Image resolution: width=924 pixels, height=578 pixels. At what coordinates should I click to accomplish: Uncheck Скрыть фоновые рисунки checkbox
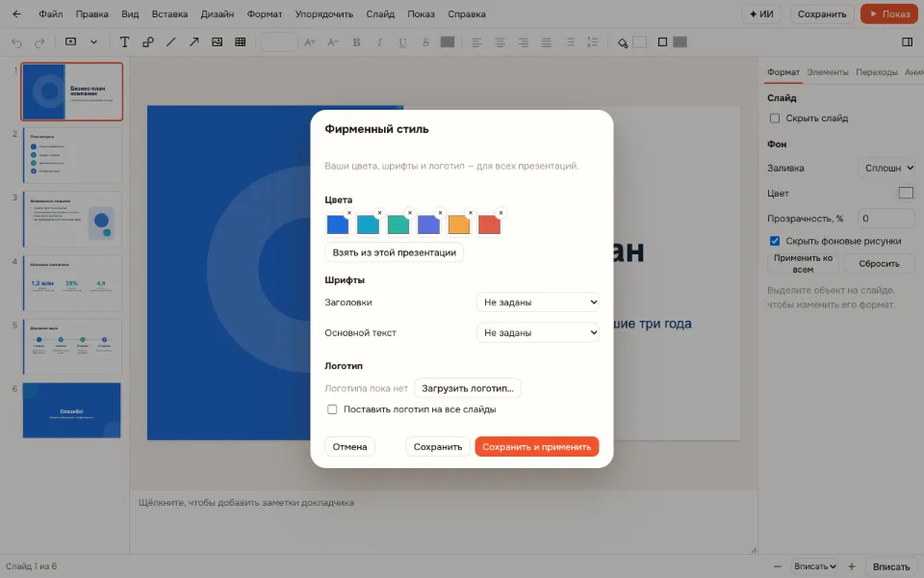click(x=775, y=241)
